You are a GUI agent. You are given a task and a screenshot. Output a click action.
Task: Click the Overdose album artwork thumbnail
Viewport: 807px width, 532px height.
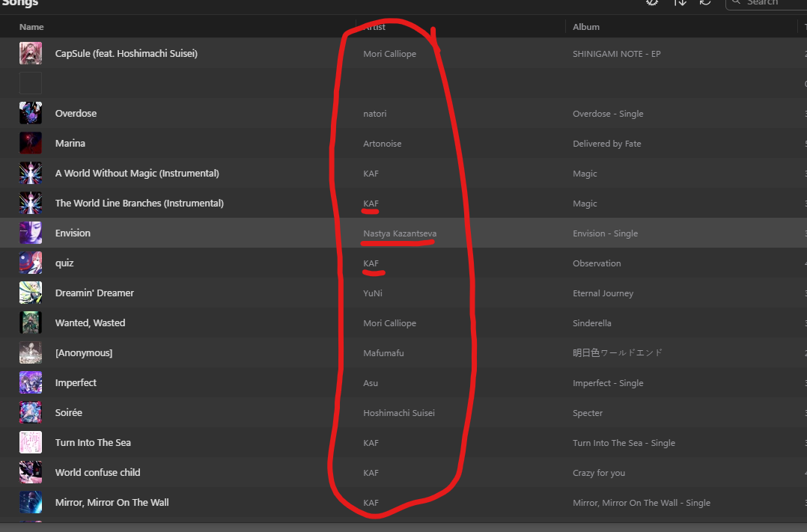tap(31, 113)
